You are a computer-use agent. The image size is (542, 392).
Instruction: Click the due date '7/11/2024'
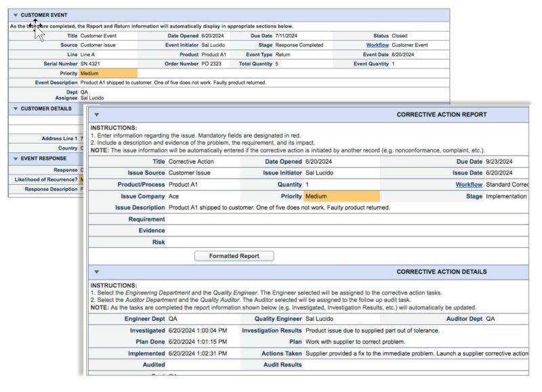(286, 36)
